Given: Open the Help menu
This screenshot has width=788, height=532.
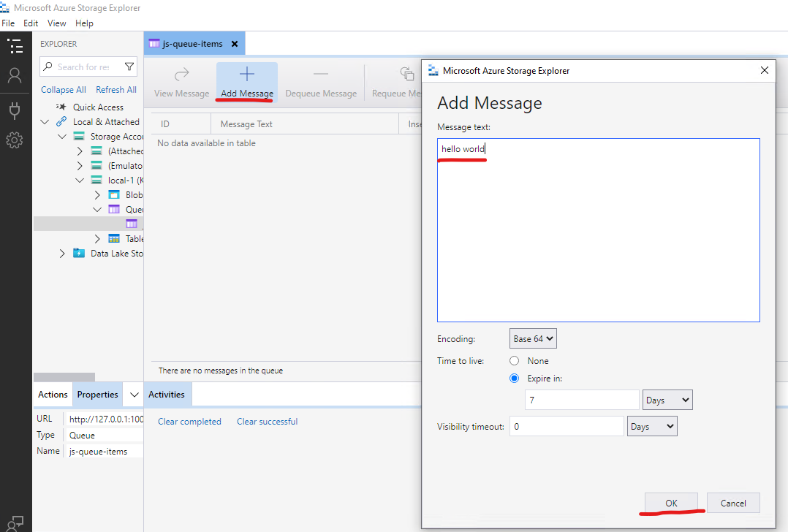Looking at the screenshot, I should click(x=85, y=23).
